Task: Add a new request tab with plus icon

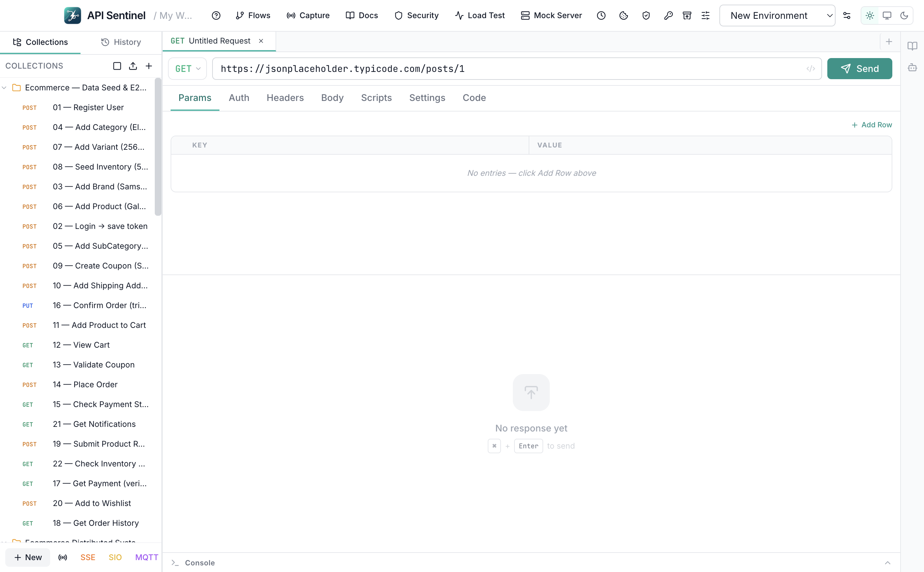Action: point(889,42)
